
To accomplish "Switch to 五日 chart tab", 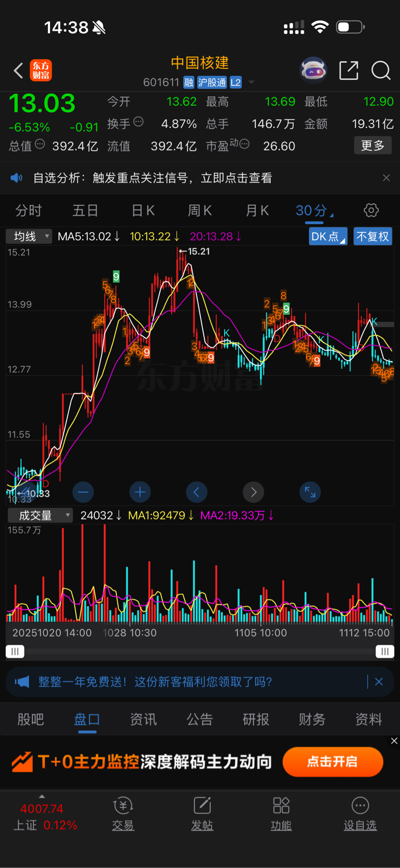I will click(x=85, y=211).
